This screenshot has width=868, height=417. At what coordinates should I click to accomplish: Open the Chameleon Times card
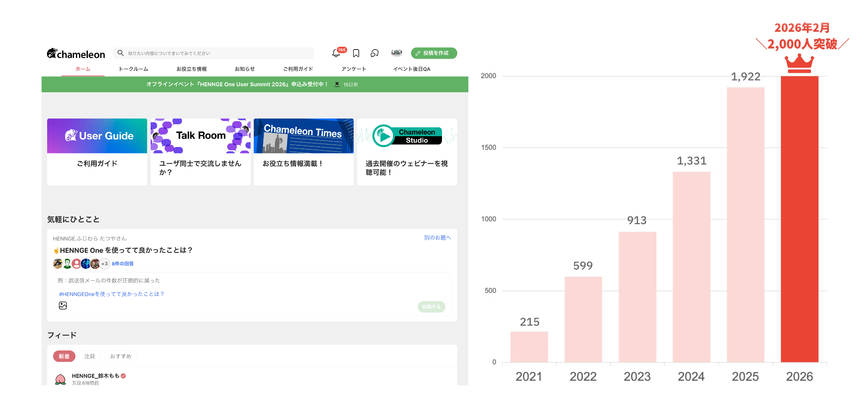coord(304,152)
